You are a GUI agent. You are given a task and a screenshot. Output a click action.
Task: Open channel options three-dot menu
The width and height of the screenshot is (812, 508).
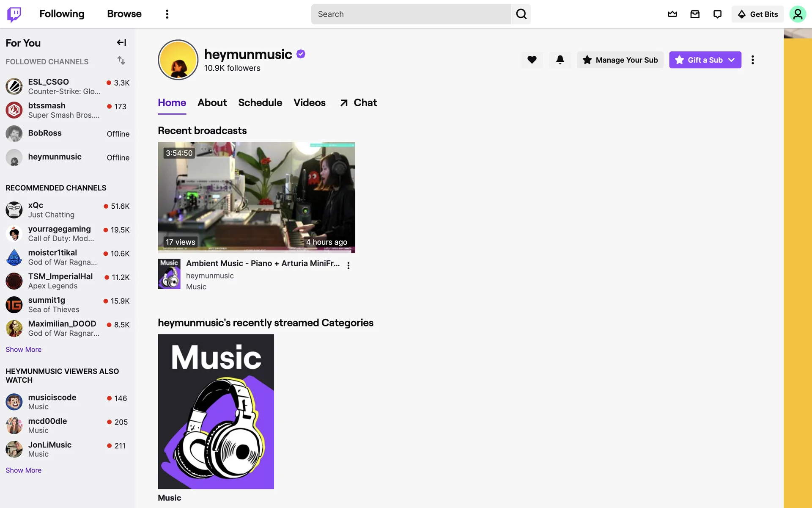coord(752,60)
